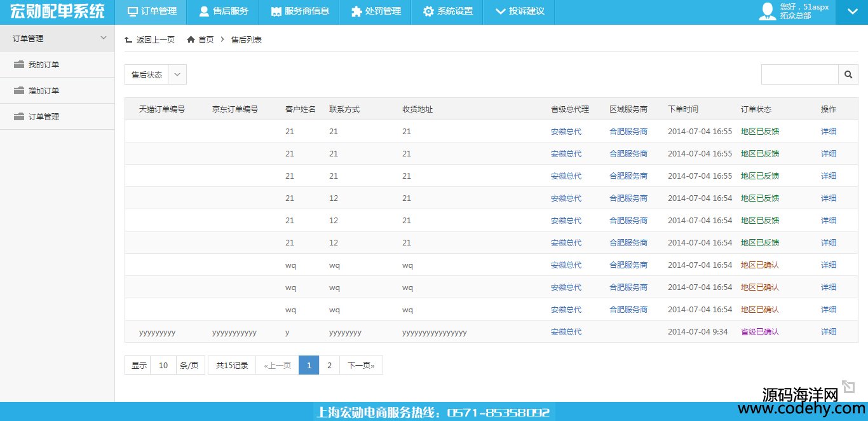The image size is (868, 421).
Task: Click the puzzle icon for 处罚管理
Action: [x=356, y=11]
